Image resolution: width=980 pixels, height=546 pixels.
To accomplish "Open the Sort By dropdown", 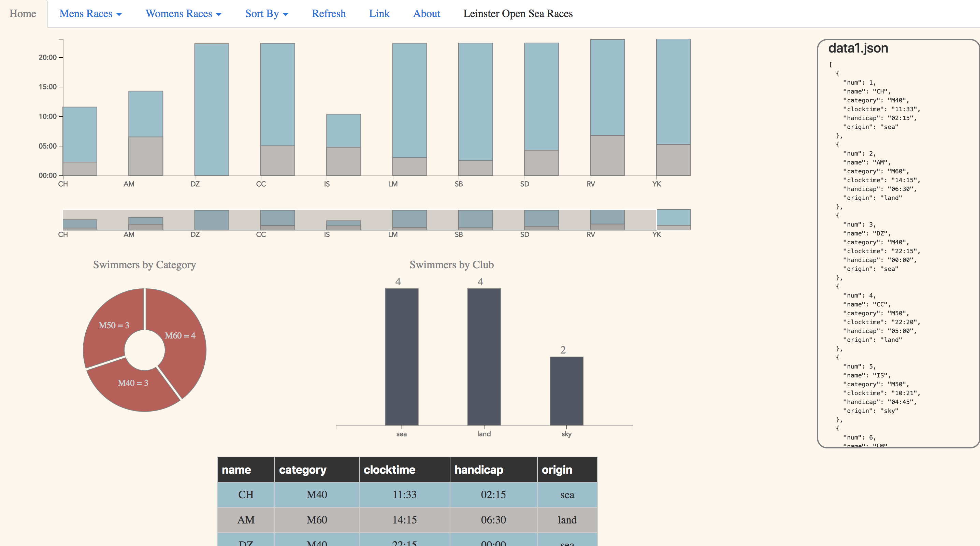I will coord(266,14).
